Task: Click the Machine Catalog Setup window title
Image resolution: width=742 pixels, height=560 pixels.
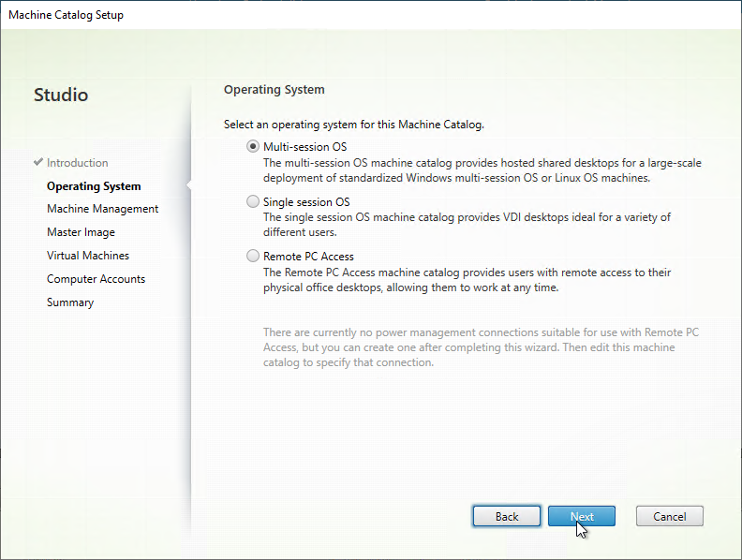Action: [66, 15]
